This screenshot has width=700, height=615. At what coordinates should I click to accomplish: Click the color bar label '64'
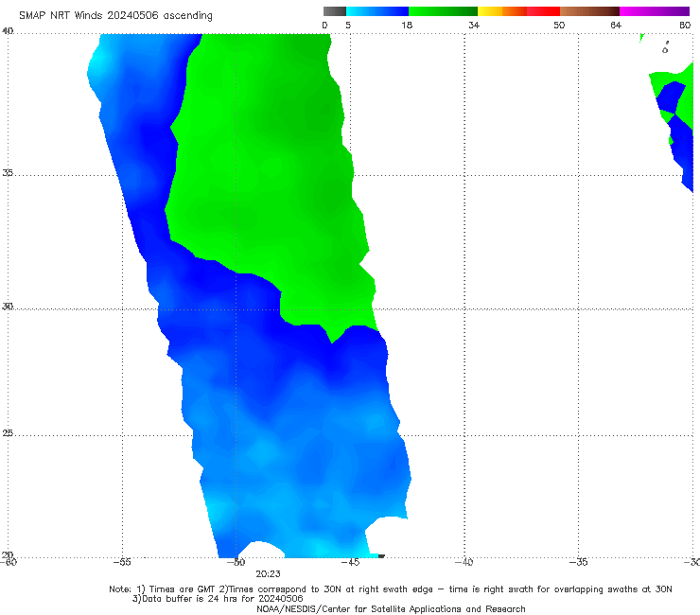pyautogui.click(x=616, y=25)
